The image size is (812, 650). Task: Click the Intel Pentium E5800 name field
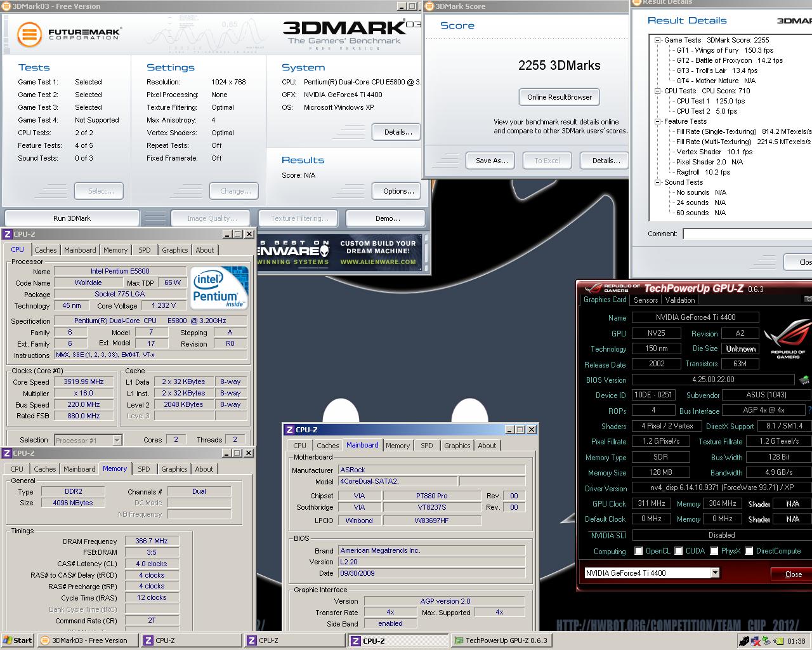[119, 271]
